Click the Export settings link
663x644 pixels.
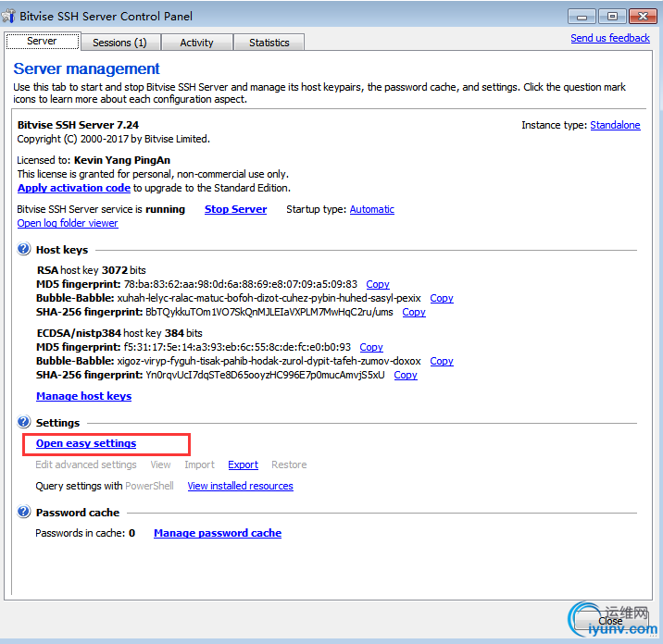tap(243, 464)
